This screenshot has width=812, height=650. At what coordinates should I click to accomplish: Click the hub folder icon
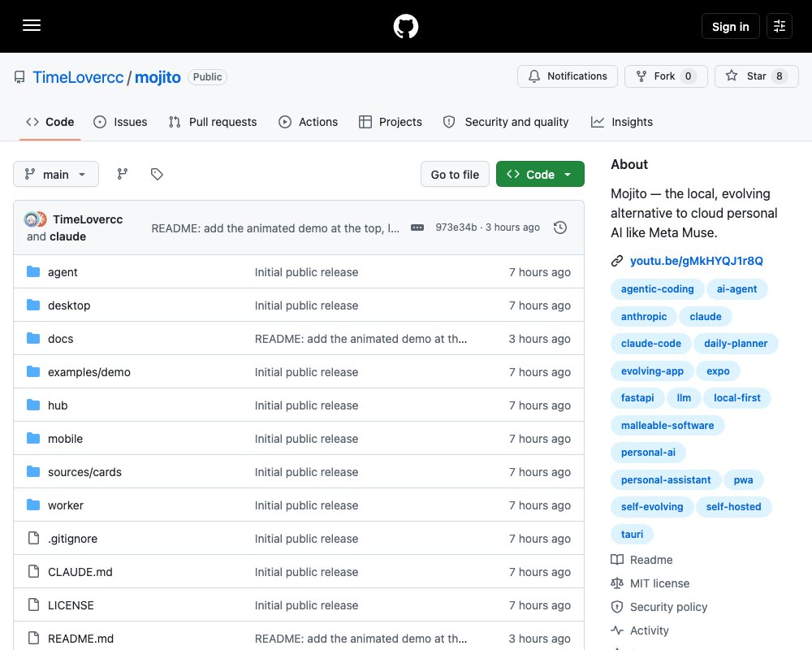pos(33,405)
